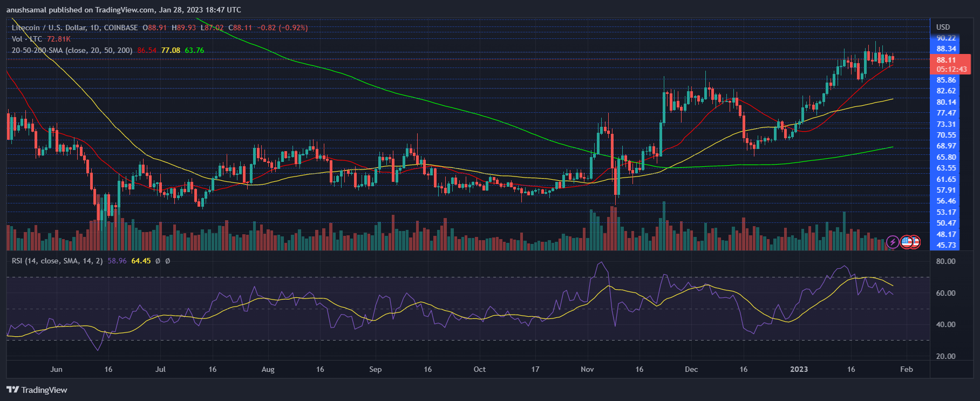Image resolution: width=980 pixels, height=401 pixels.
Task: Click the 90.22 label on price scale
Action: (x=946, y=38)
